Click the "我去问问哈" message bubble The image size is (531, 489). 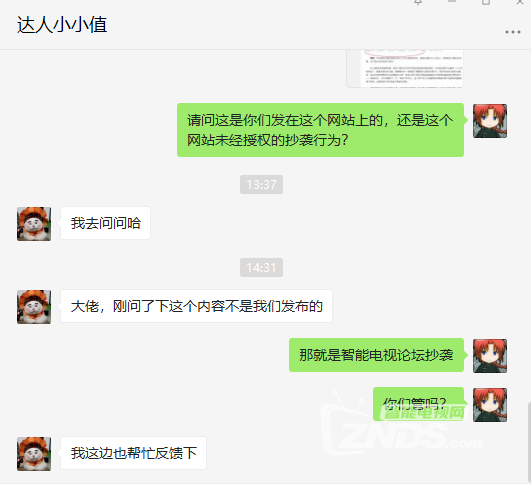[x=105, y=223]
